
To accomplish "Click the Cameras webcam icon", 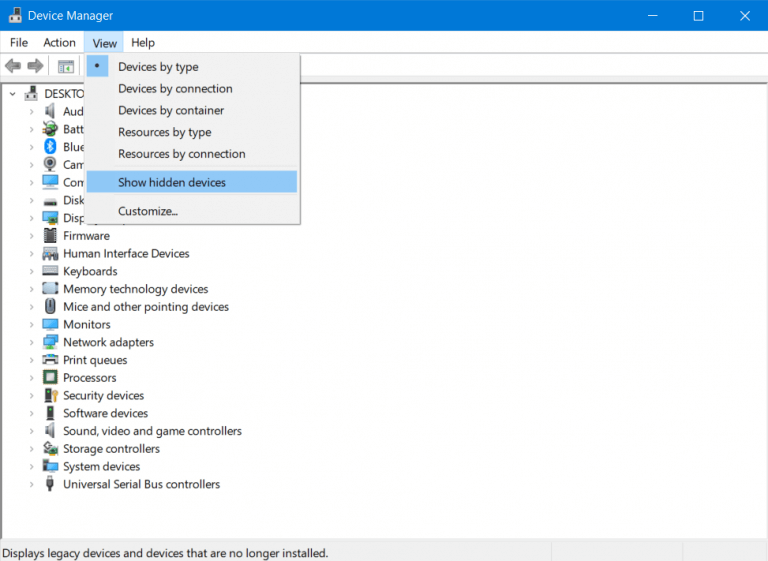I will pyautogui.click(x=50, y=164).
